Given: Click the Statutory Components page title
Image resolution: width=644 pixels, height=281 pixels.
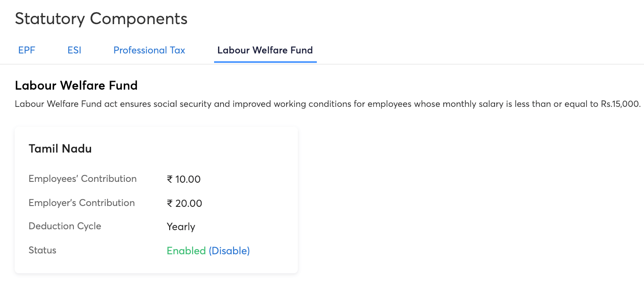Looking at the screenshot, I should 101,19.
